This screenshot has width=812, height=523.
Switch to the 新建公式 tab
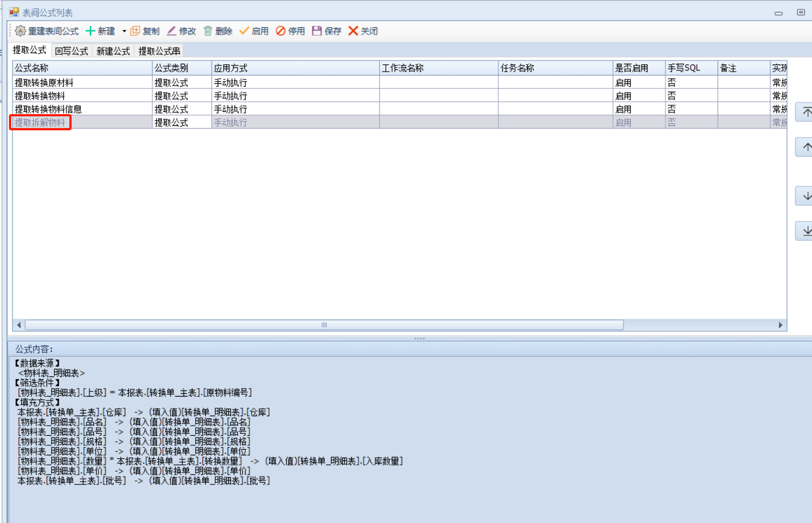113,51
